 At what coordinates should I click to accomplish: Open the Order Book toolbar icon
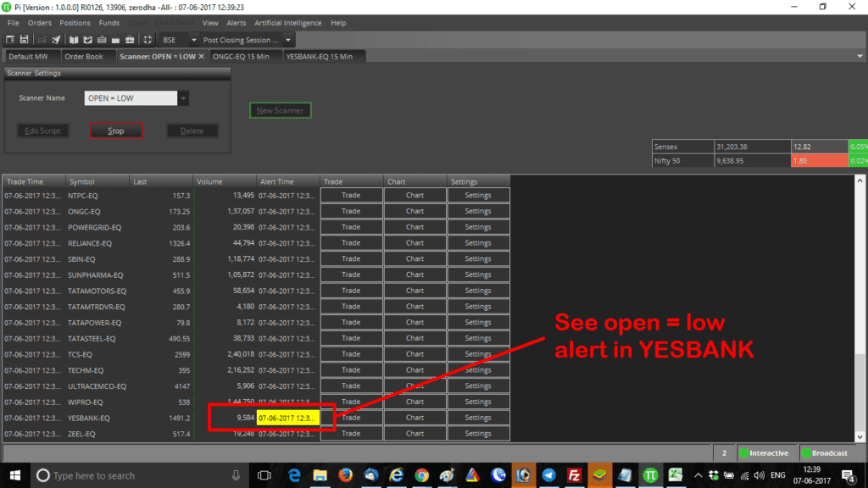click(74, 39)
